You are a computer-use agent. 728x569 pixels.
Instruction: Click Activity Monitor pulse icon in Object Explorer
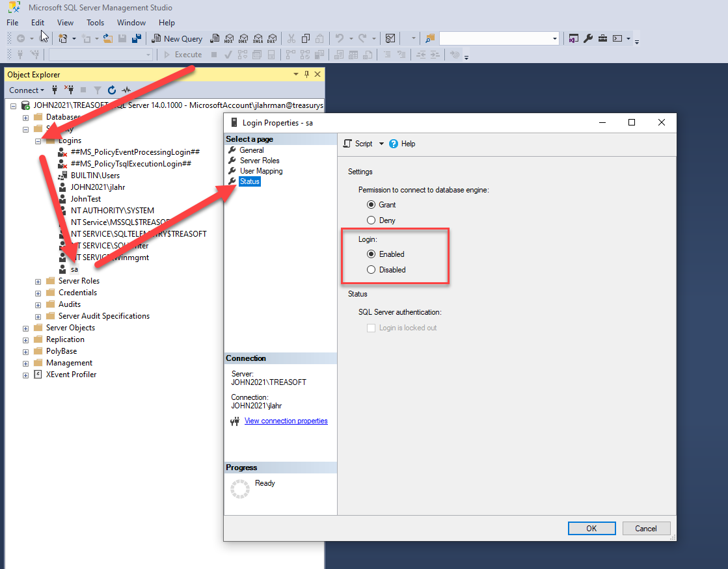[x=126, y=90]
